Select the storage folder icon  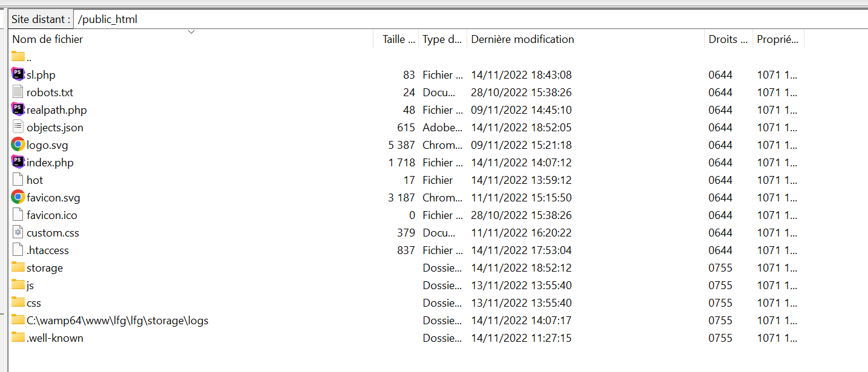18,267
